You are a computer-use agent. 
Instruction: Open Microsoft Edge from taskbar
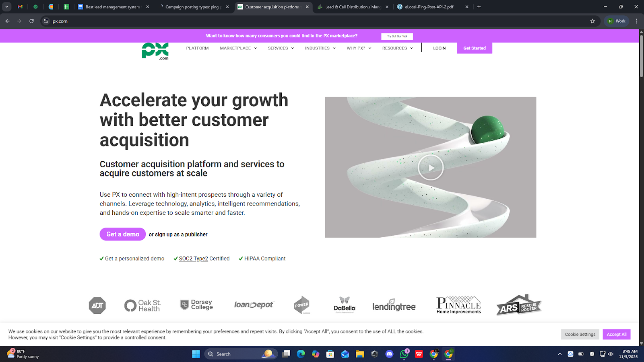301,354
